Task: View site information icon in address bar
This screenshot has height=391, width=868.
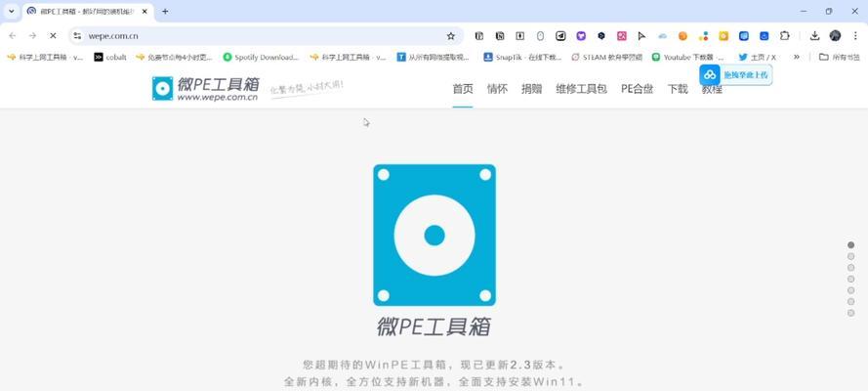Action: tap(77, 36)
